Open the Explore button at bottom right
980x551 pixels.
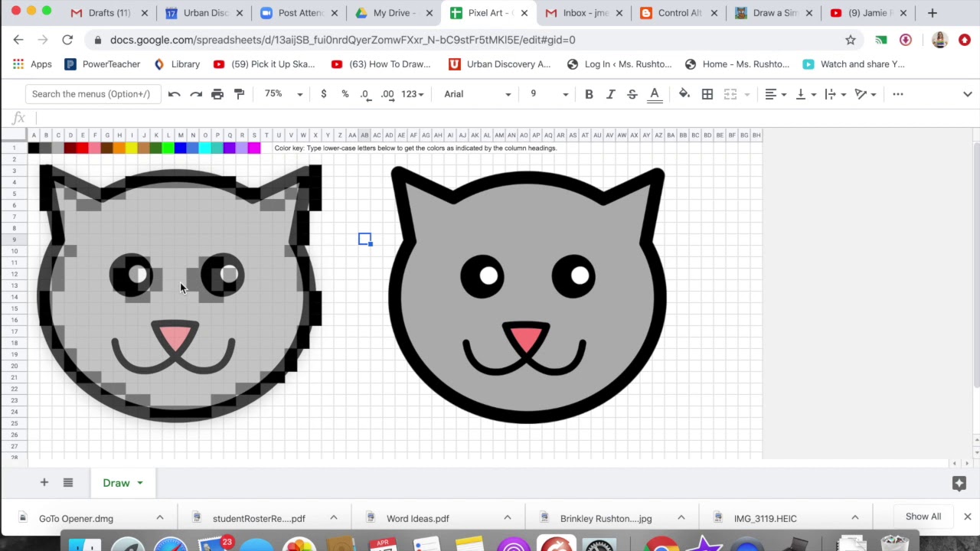pos(959,483)
